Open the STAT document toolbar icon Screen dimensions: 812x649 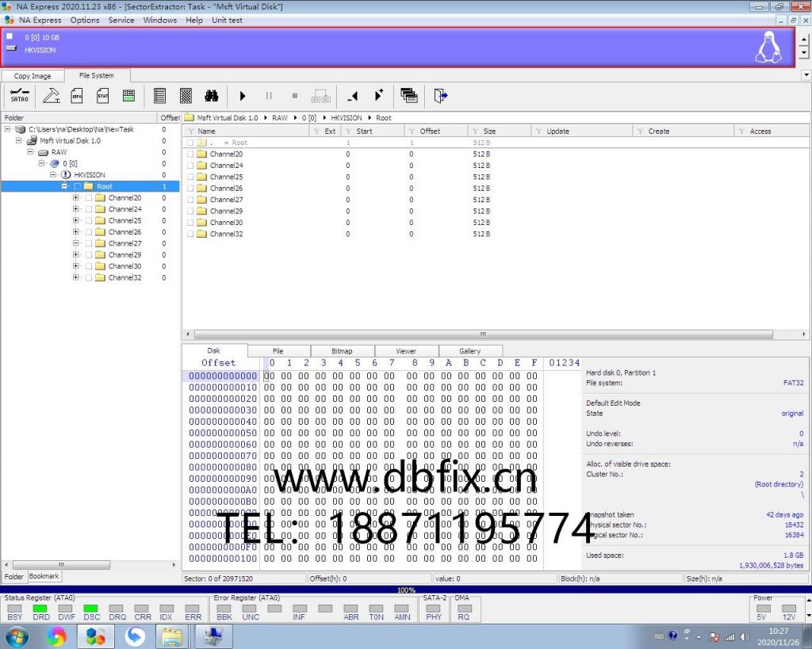coord(102,96)
